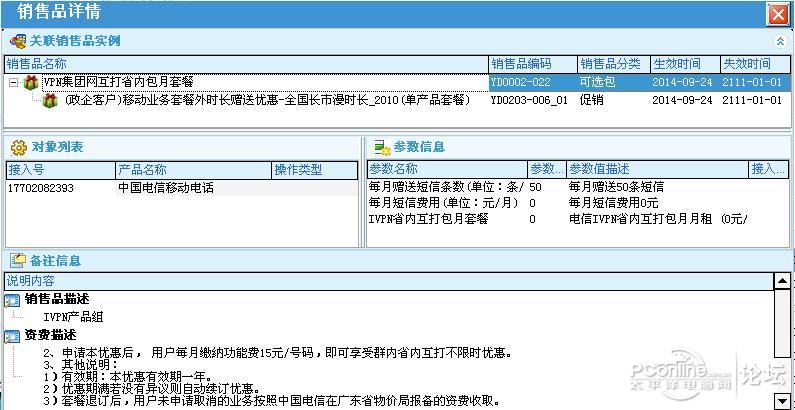Sort by the 销售品编码 column header

coord(534,64)
